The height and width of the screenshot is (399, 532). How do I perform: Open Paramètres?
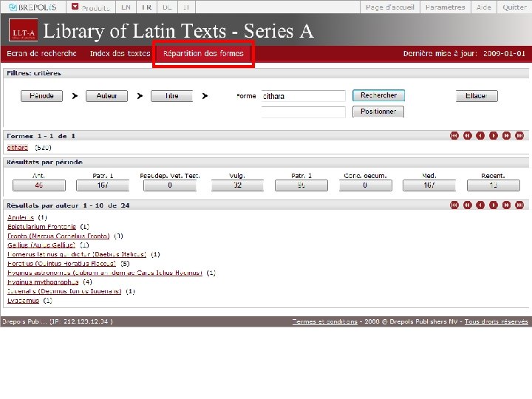coord(445,7)
